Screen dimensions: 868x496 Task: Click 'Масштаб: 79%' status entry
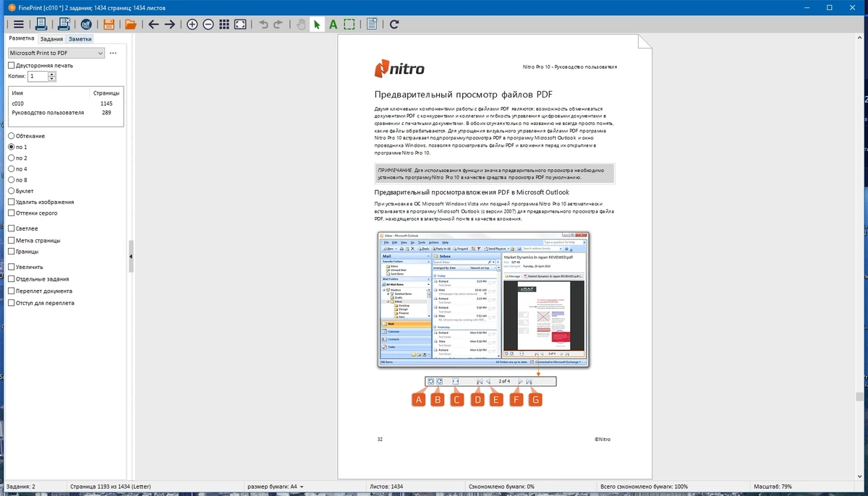click(x=773, y=487)
